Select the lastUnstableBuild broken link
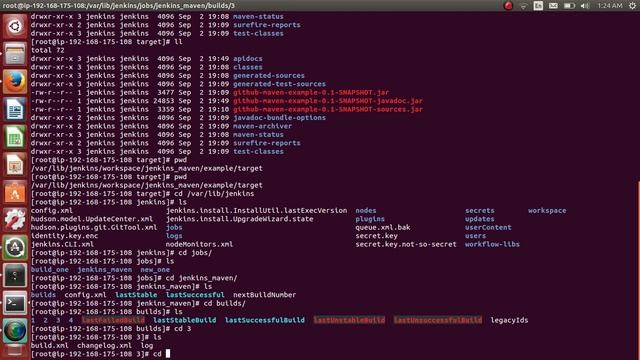Image resolution: width=640 pixels, height=360 pixels. coord(349,320)
